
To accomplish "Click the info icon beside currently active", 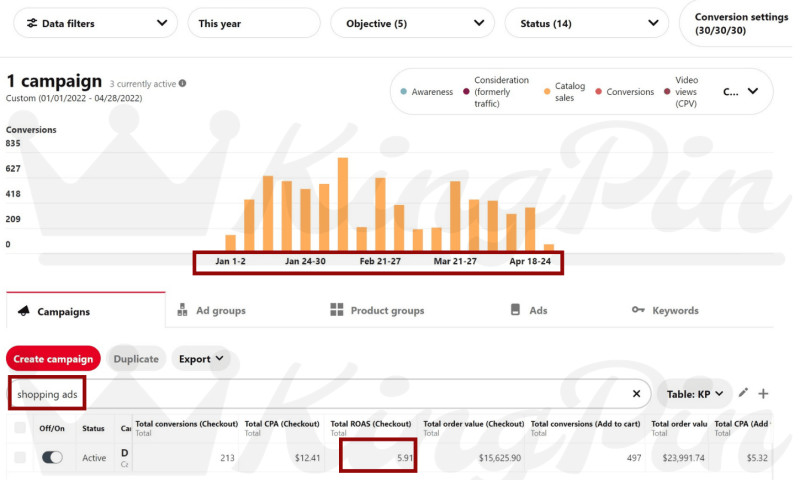I will 182,84.
